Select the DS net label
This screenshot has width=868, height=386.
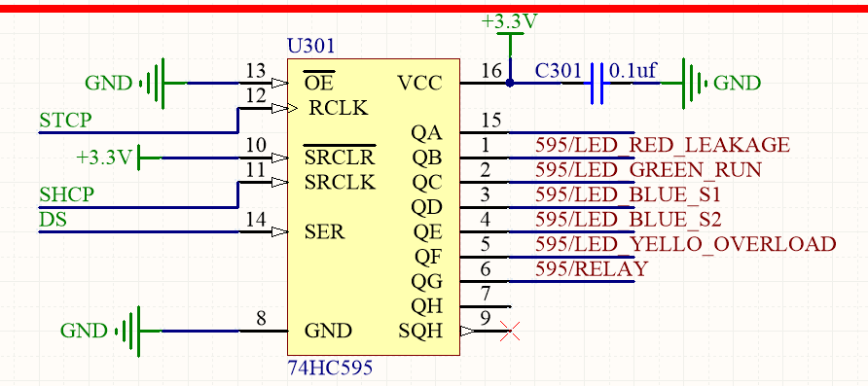(x=53, y=220)
